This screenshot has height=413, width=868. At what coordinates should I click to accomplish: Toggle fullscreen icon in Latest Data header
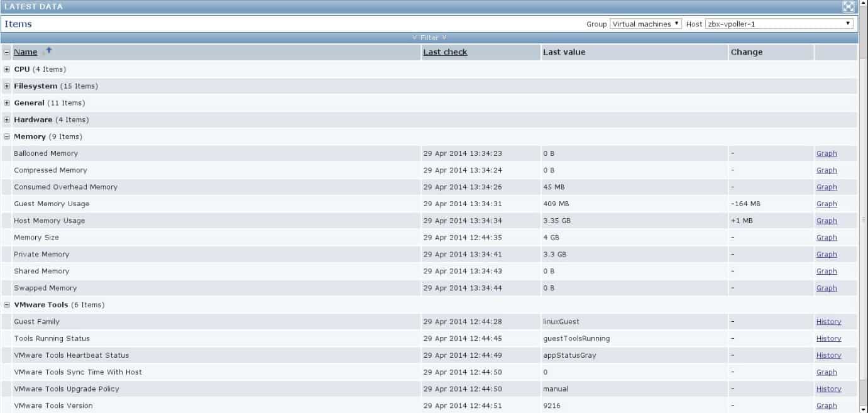849,7
